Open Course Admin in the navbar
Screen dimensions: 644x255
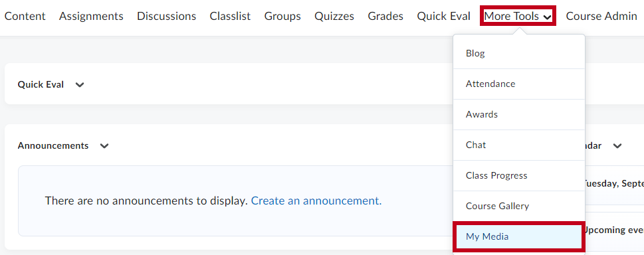click(601, 17)
